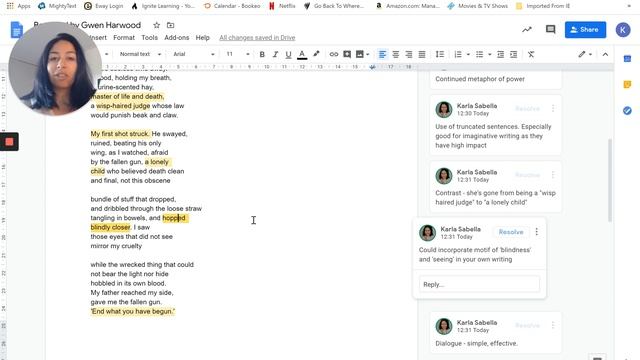This screenshot has height=360, width=640.
Task: Open the Insert menu
Action: [x=98, y=38]
